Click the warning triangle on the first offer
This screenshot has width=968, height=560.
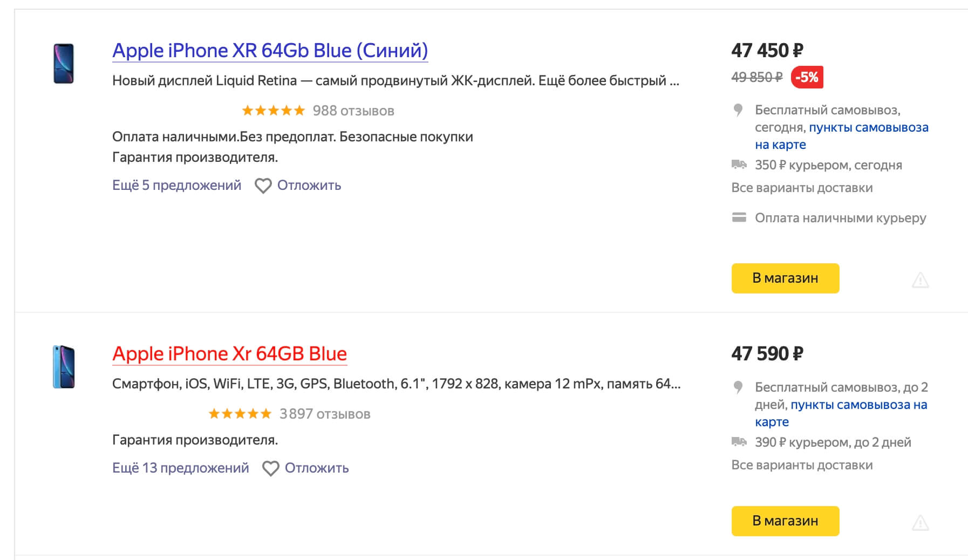[920, 280]
